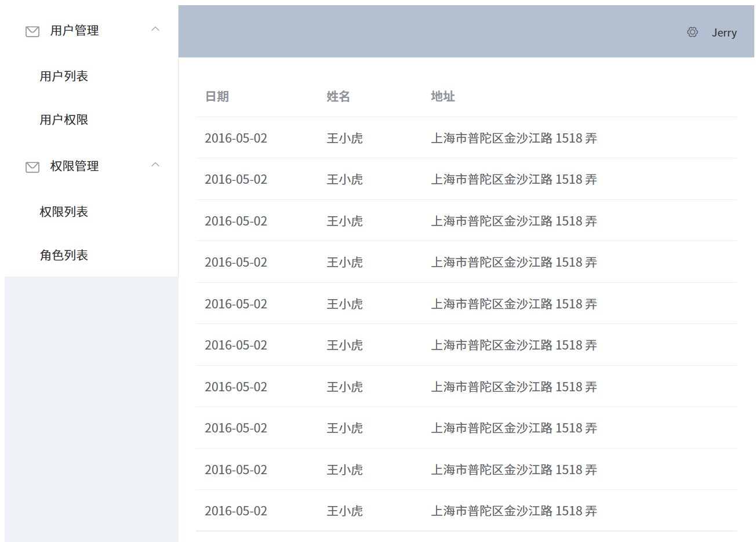The width and height of the screenshot is (756, 542).
Task: Open the 用户列表 menu item
Action: click(64, 76)
